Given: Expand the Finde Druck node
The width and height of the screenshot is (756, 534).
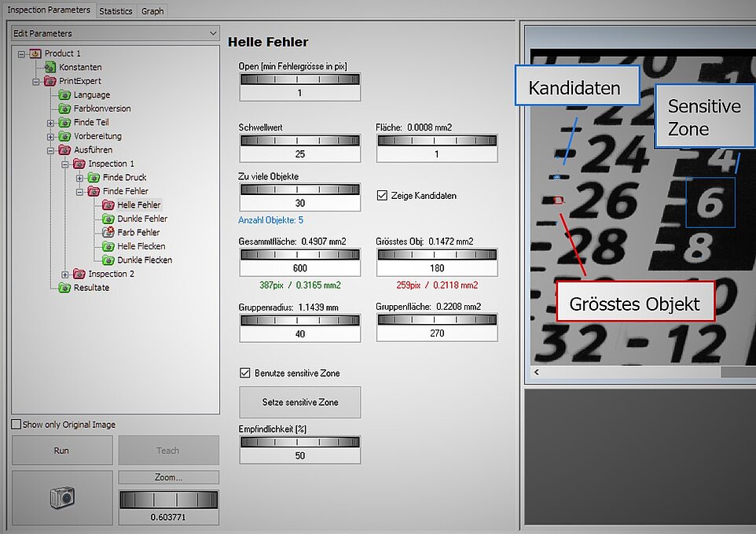Looking at the screenshot, I should click(x=79, y=178).
